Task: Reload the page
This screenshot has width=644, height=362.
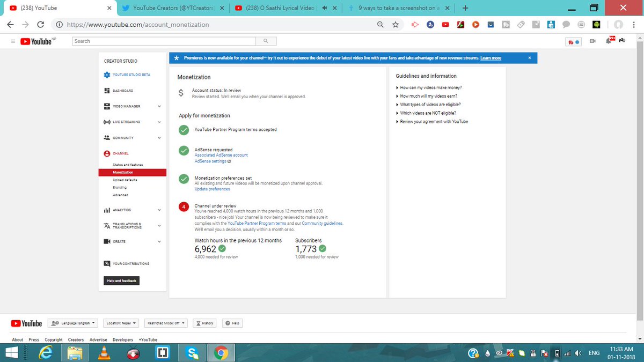Action: (40, 25)
